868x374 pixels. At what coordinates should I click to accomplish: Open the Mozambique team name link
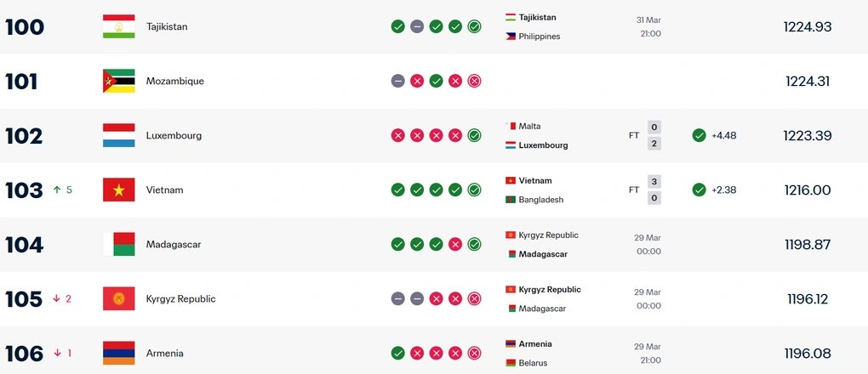click(174, 81)
